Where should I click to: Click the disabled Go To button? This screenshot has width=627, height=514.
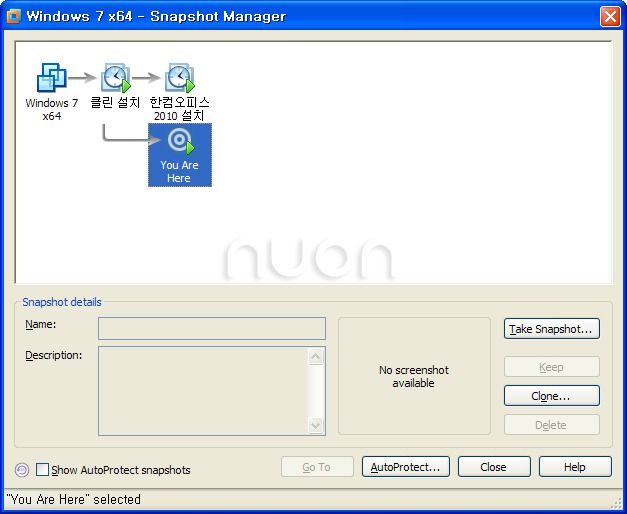pos(317,467)
